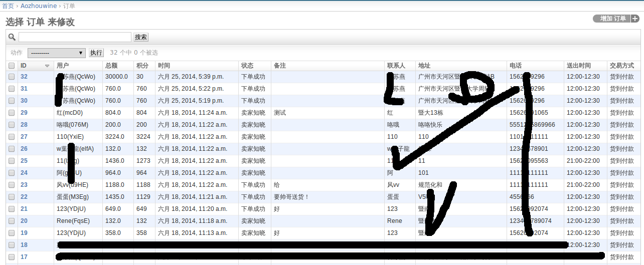Go to 首页 breadcrumb link
This screenshot has width=644, height=265.
coord(8,6)
